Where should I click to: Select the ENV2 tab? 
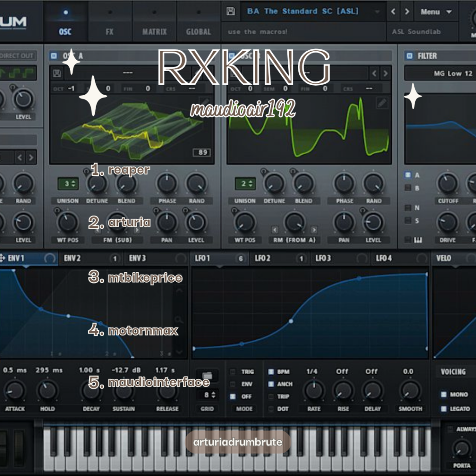point(91,258)
